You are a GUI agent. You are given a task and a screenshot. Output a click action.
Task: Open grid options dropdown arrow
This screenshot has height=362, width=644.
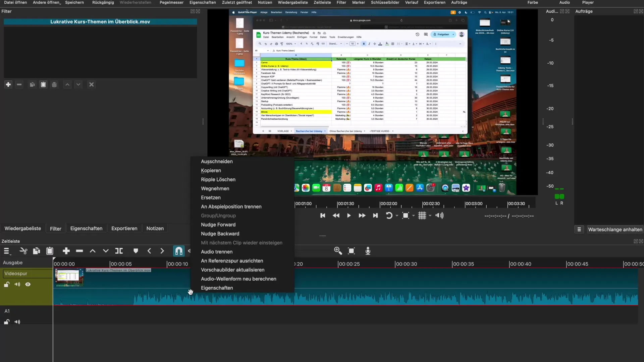point(430,216)
